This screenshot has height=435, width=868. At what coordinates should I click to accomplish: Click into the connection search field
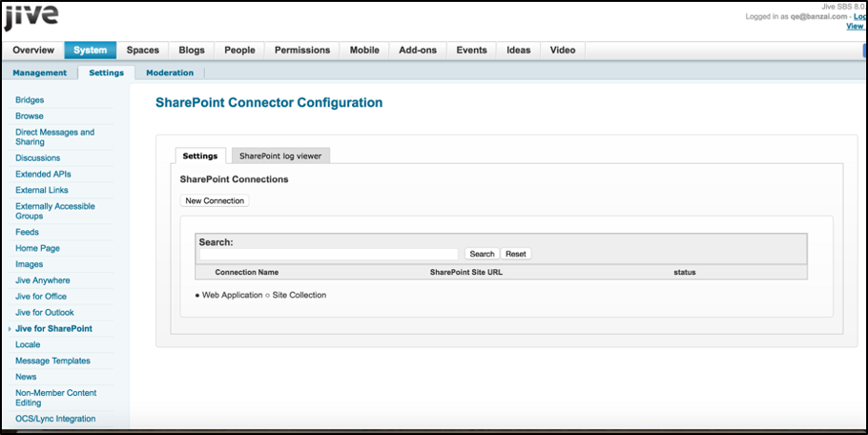(329, 254)
